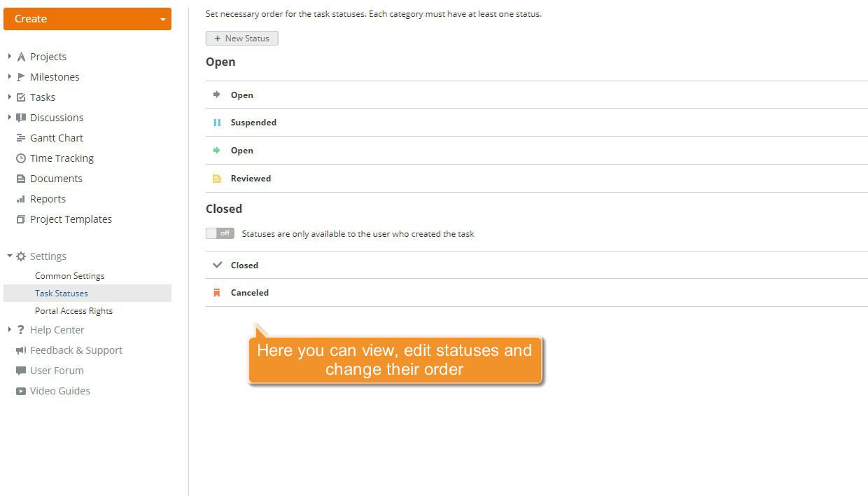Click the green arrow icon beside Open status

click(217, 150)
